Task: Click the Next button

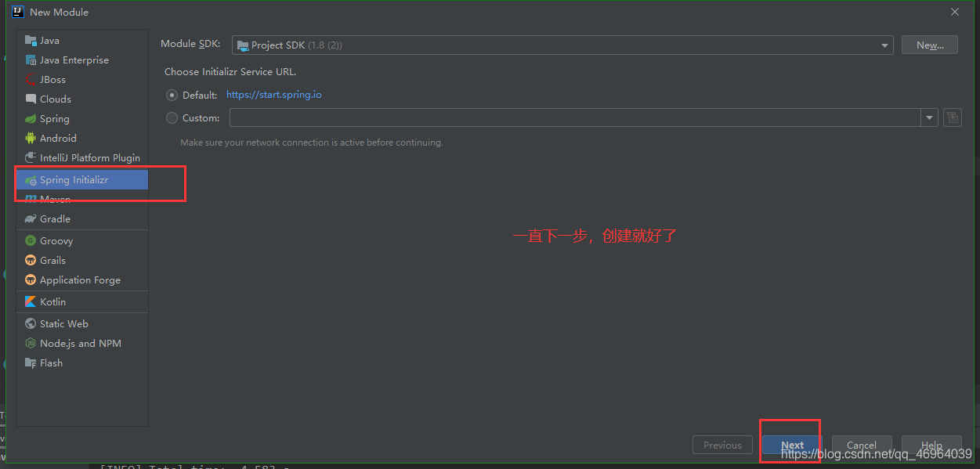Action: [x=792, y=446]
